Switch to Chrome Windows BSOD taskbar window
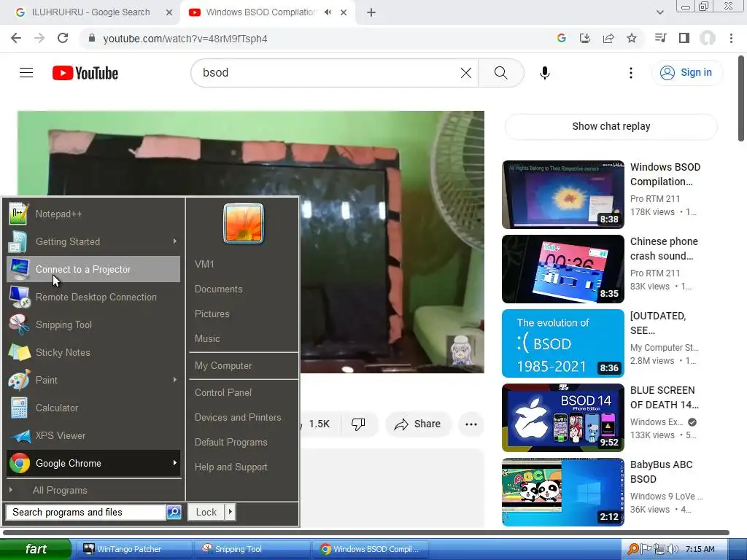Image resolution: width=747 pixels, height=560 pixels. 370,549
